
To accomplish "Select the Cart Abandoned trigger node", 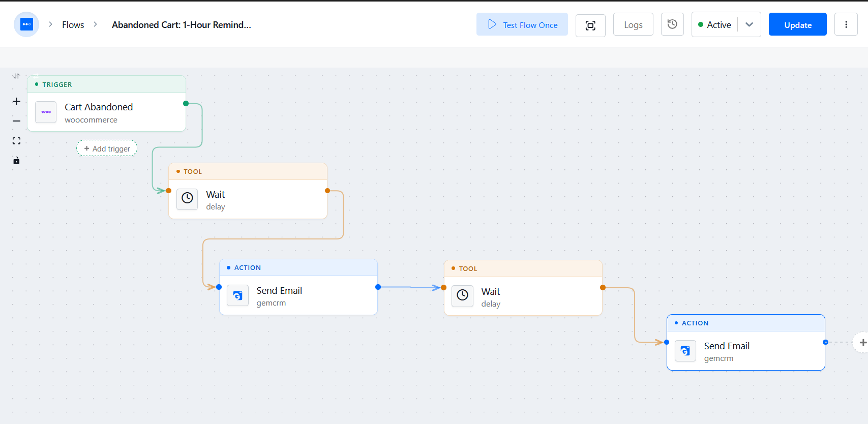I will (x=107, y=104).
